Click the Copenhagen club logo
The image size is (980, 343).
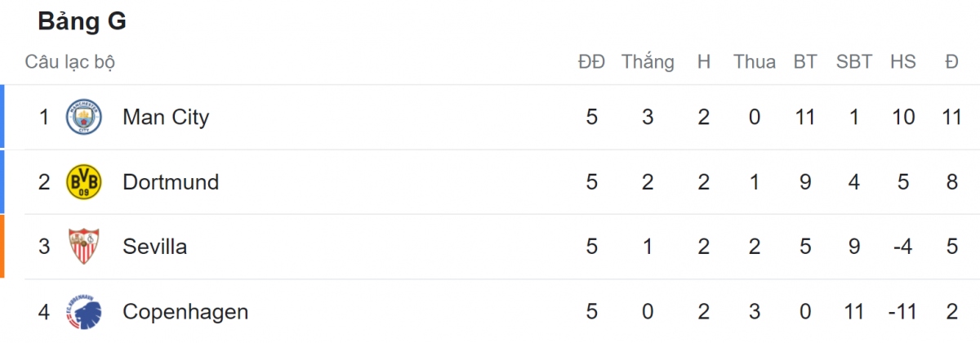click(83, 311)
